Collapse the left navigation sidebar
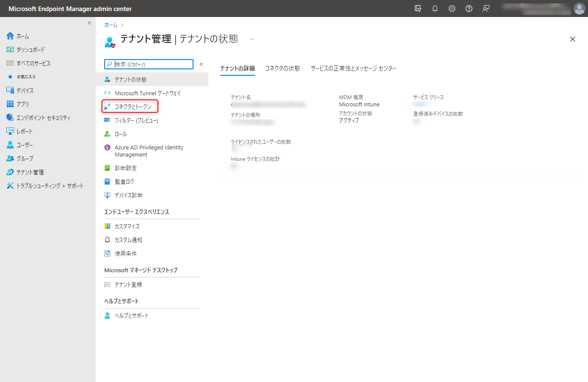The image size is (588, 382). [x=89, y=23]
